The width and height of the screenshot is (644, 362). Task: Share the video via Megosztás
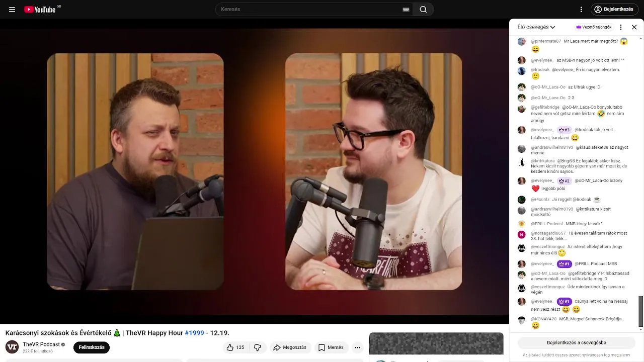click(290, 347)
